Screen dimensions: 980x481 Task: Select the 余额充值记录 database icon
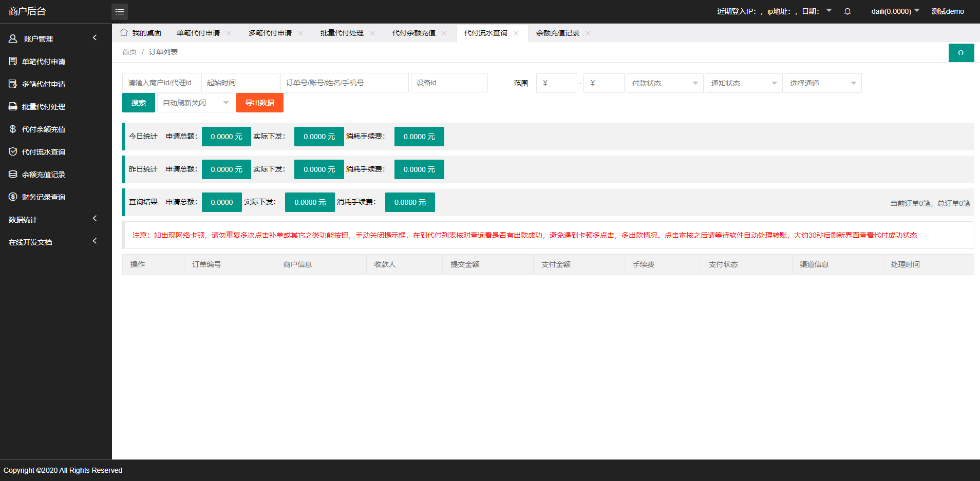click(x=13, y=174)
